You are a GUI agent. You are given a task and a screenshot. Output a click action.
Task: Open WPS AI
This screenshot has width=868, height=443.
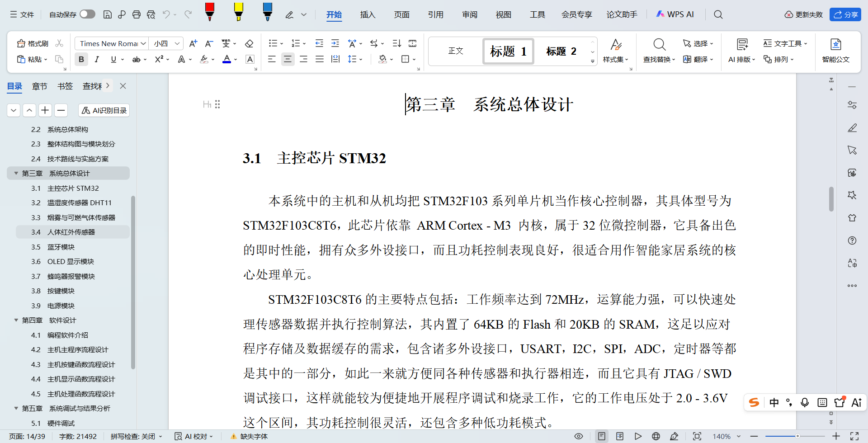click(x=675, y=14)
